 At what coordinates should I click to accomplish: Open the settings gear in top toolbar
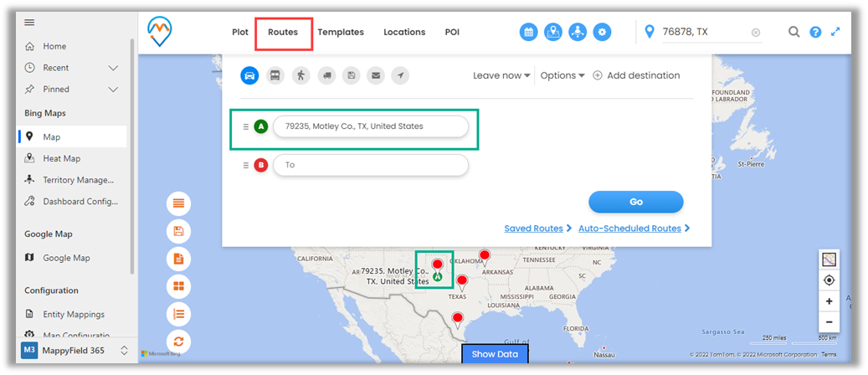coord(602,33)
